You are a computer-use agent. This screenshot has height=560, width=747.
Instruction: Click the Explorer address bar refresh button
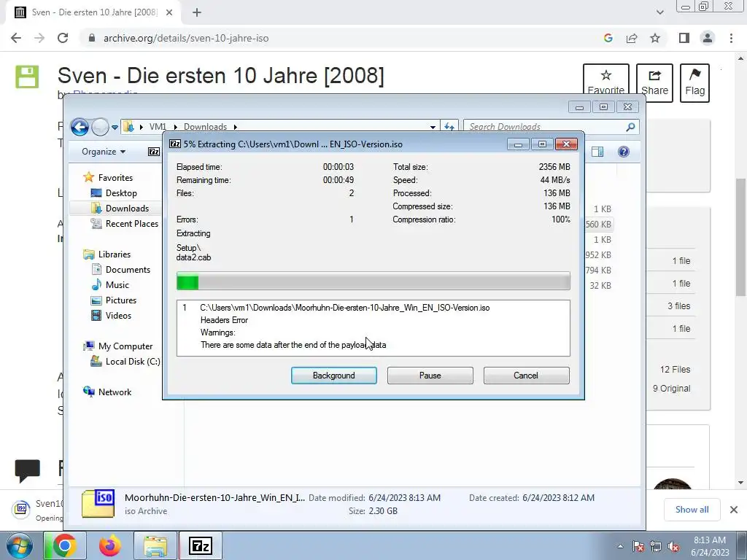click(x=449, y=127)
